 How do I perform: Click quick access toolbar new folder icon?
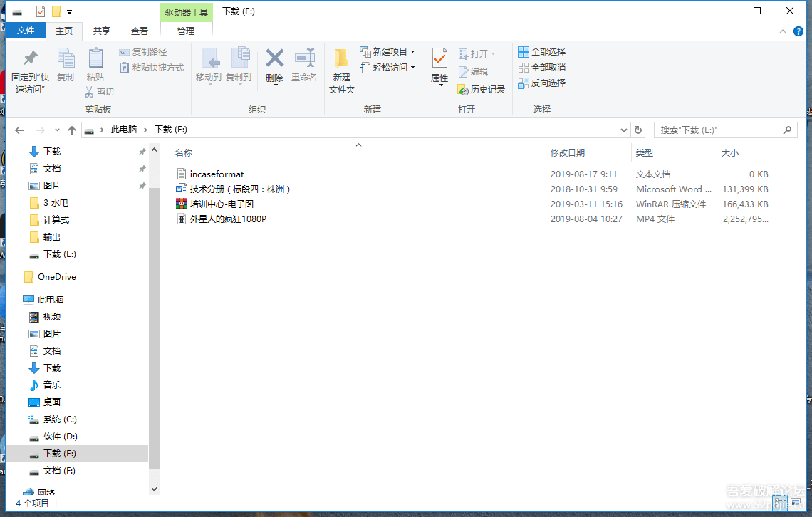coord(56,11)
